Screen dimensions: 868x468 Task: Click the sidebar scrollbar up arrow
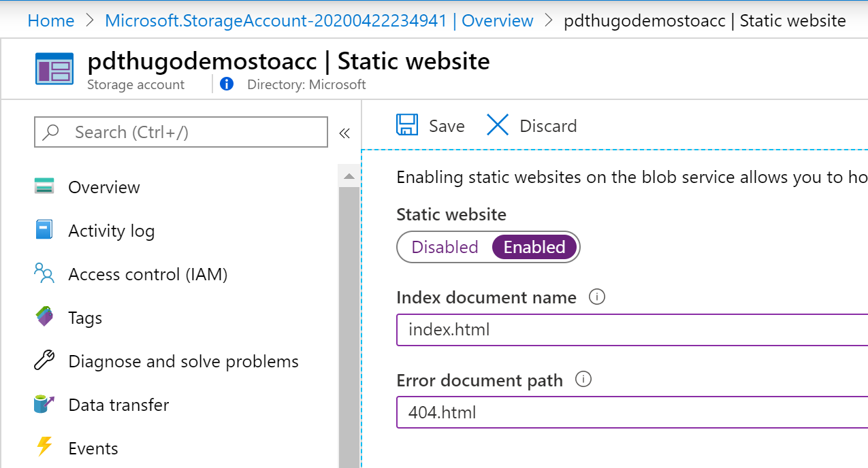click(x=349, y=177)
